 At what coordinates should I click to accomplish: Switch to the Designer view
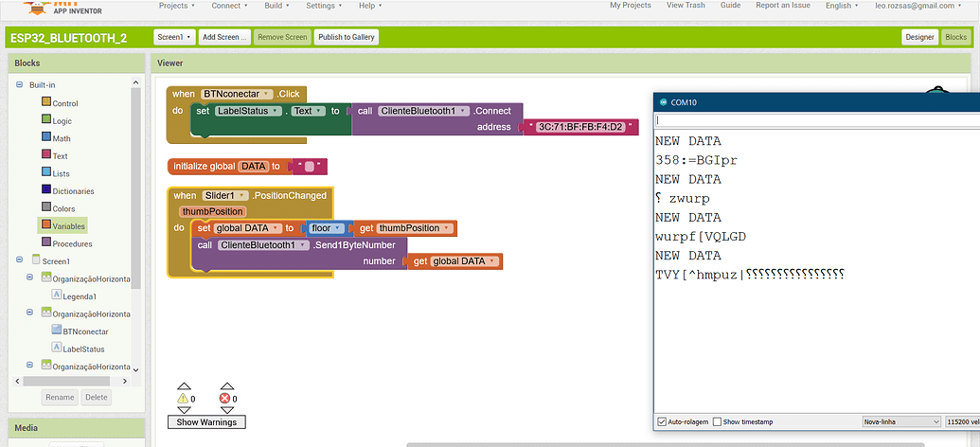click(918, 37)
